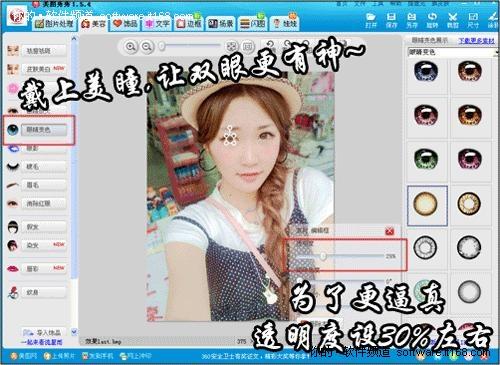This screenshot has height=365, width=500.
Task: Click the sidebar scroll-up arrow
Action: (74, 39)
